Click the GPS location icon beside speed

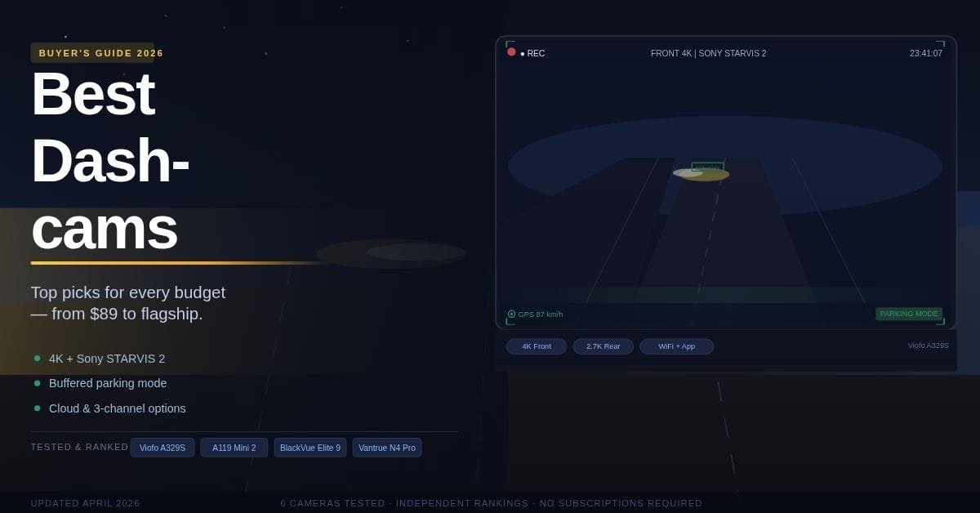(511, 314)
